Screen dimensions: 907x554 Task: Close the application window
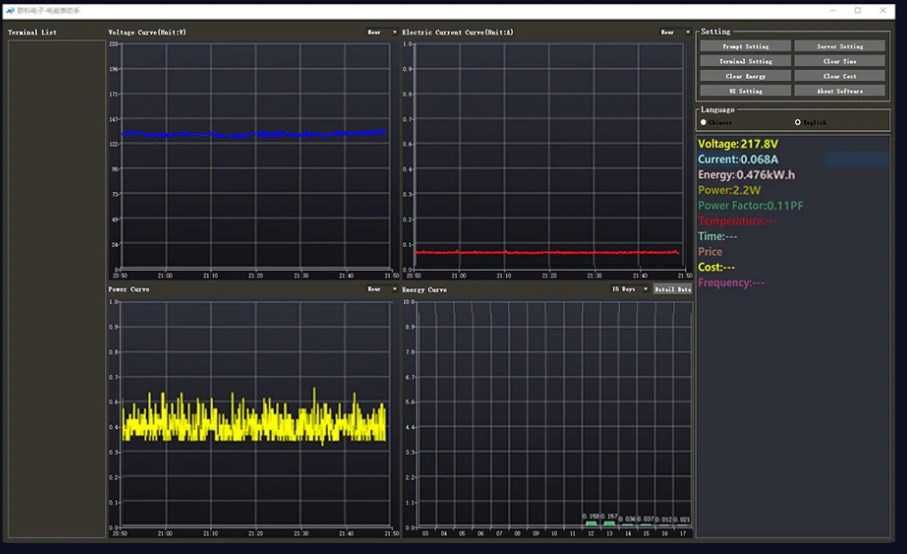[883, 10]
